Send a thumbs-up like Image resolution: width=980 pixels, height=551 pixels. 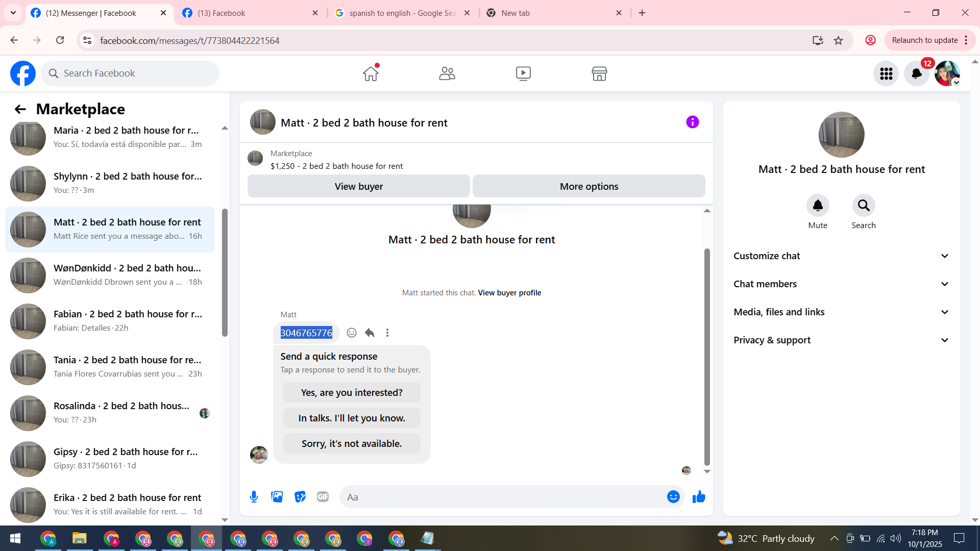pyautogui.click(x=699, y=497)
